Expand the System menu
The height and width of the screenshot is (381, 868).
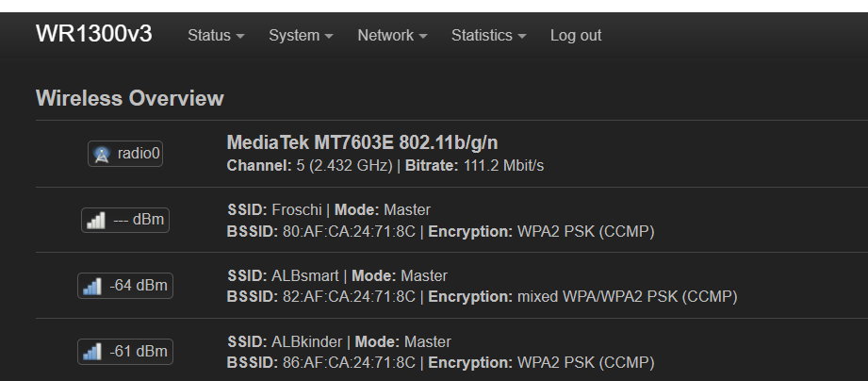[301, 36]
